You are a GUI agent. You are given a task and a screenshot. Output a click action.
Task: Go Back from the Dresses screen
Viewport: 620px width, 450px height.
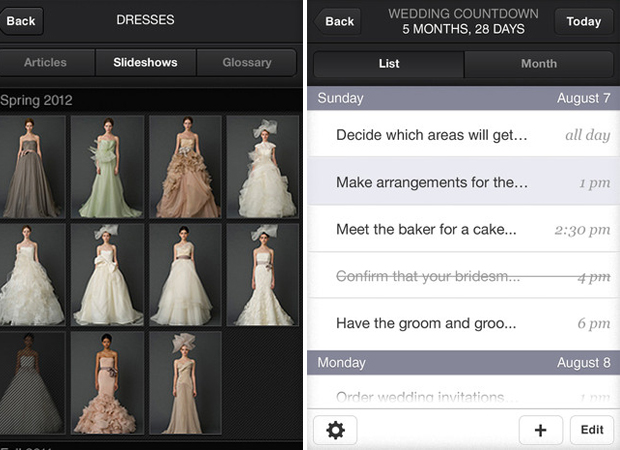21,21
